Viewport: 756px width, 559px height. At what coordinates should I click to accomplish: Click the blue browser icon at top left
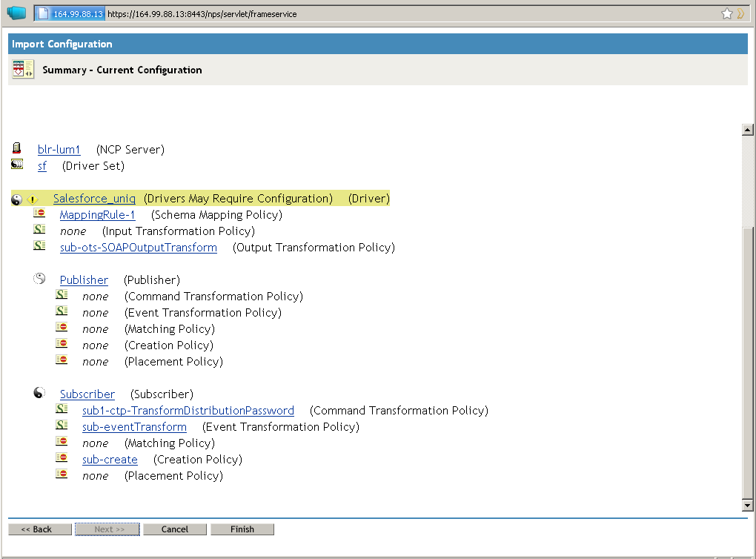click(16, 13)
